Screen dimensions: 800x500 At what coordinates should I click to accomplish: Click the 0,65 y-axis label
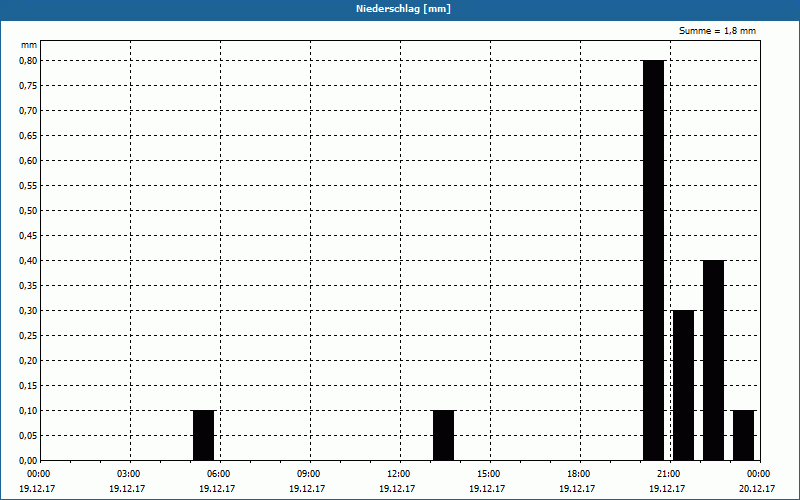pyautogui.click(x=28, y=136)
